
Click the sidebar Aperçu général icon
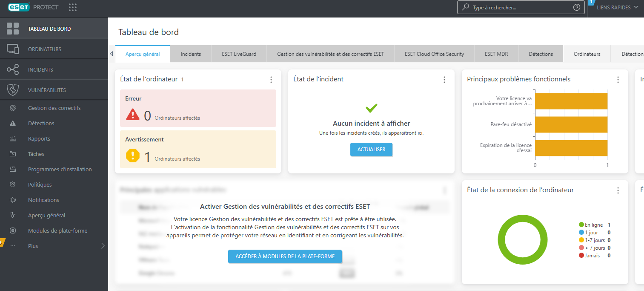coord(13,215)
